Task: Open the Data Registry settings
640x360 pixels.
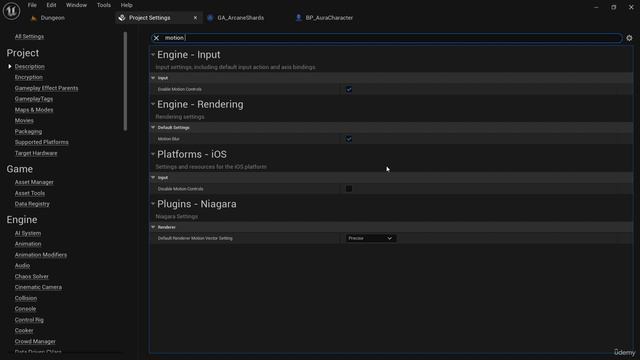Action: coord(32,204)
